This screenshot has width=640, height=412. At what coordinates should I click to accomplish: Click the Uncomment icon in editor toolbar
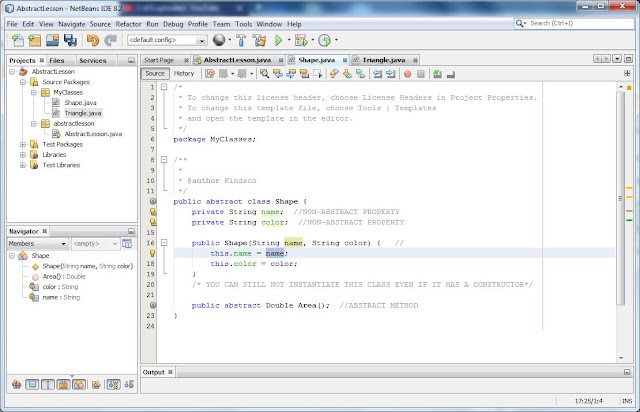[451, 74]
